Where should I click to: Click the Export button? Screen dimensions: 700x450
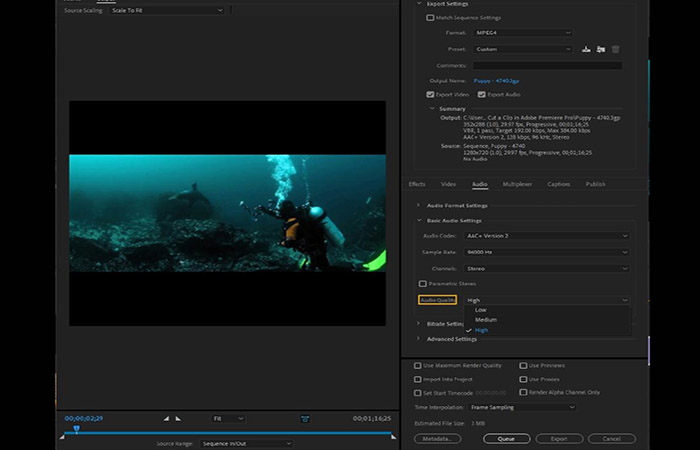[x=559, y=439]
